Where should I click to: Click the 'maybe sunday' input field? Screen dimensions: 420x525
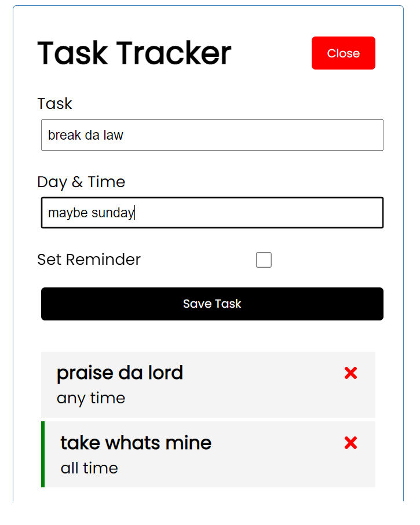tap(212, 213)
